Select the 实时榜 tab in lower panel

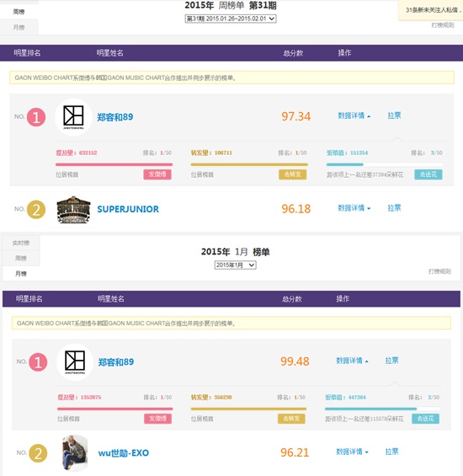tap(21, 243)
